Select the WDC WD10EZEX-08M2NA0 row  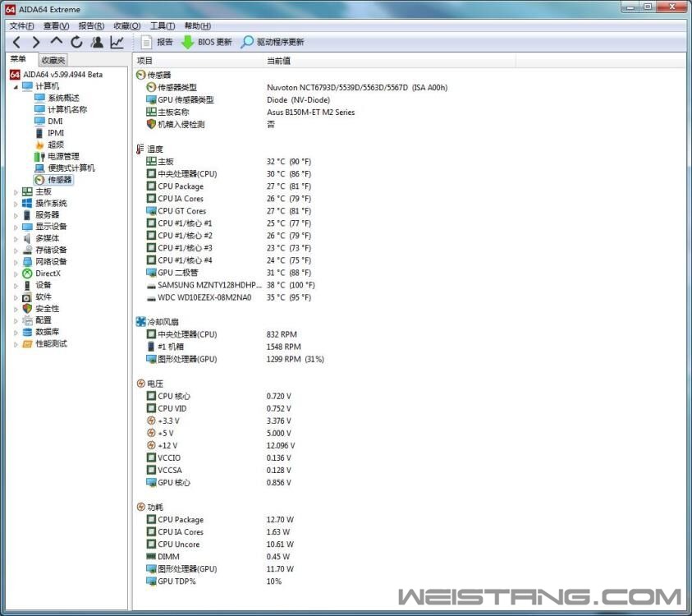tap(228, 297)
